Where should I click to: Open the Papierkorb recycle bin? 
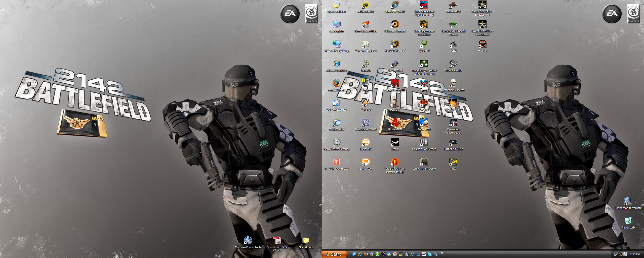click(x=628, y=223)
